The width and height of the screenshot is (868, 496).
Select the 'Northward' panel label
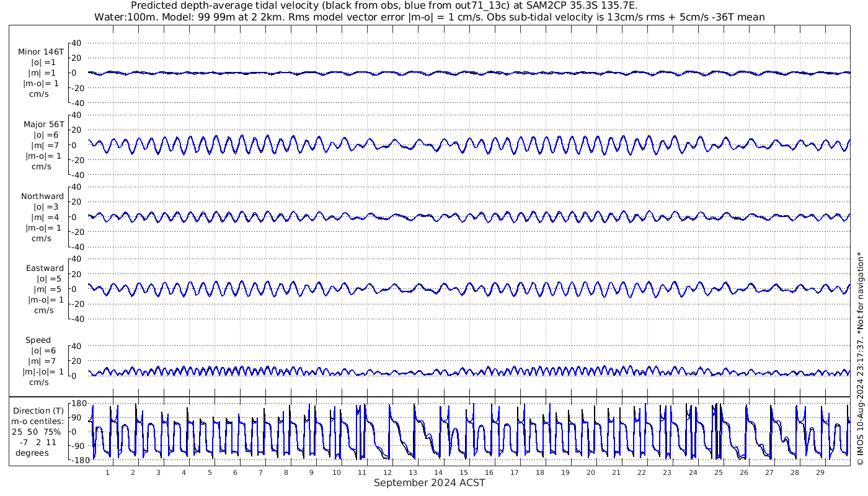[x=43, y=196]
